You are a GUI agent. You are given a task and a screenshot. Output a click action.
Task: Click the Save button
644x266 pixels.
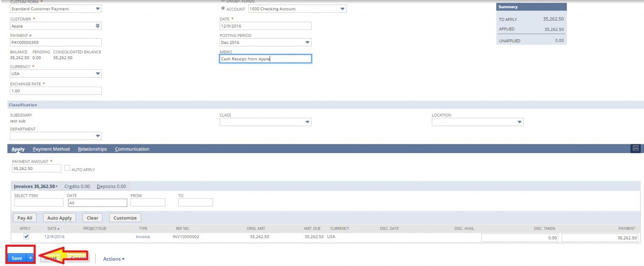tap(16, 258)
